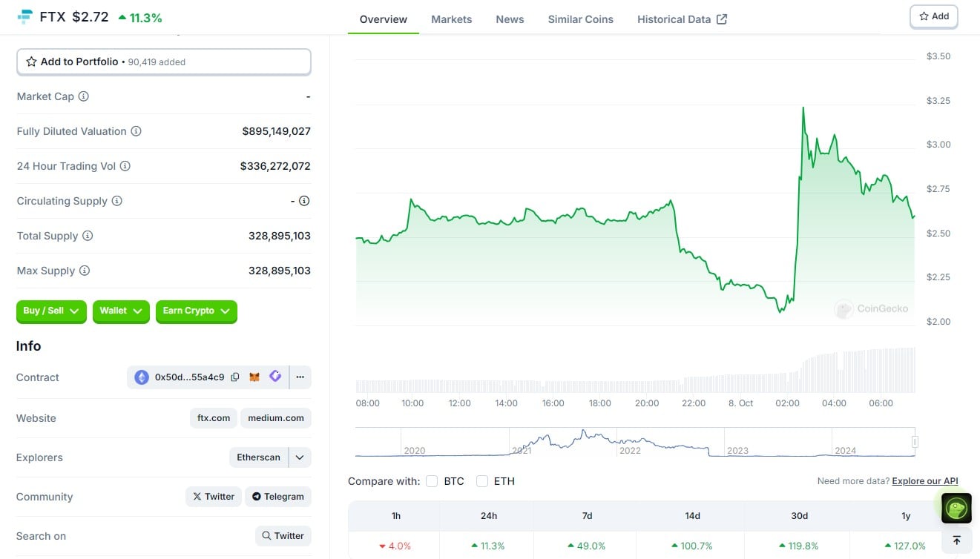Click the scroll-to-top arrow icon
The width and height of the screenshot is (980, 559).
pyautogui.click(x=956, y=540)
